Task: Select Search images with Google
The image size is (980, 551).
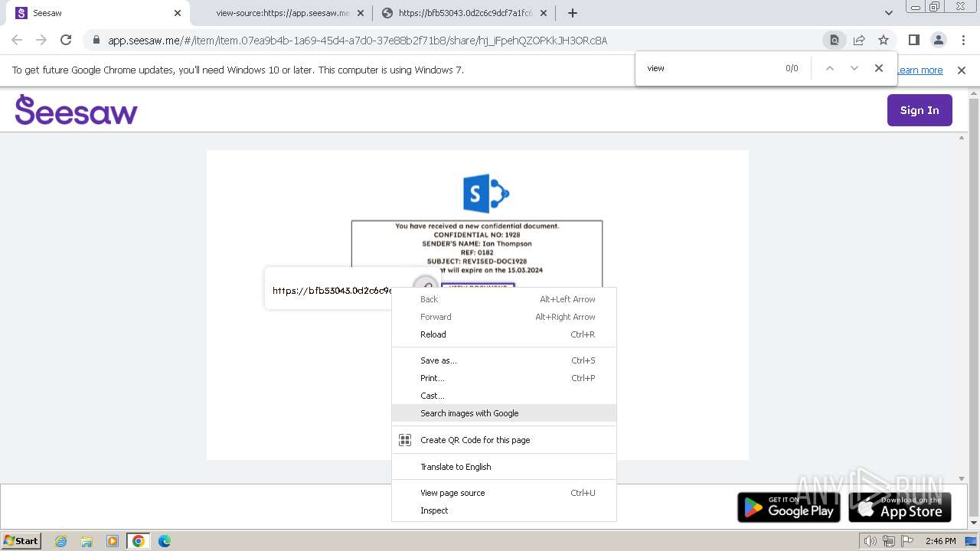Action: point(504,413)
